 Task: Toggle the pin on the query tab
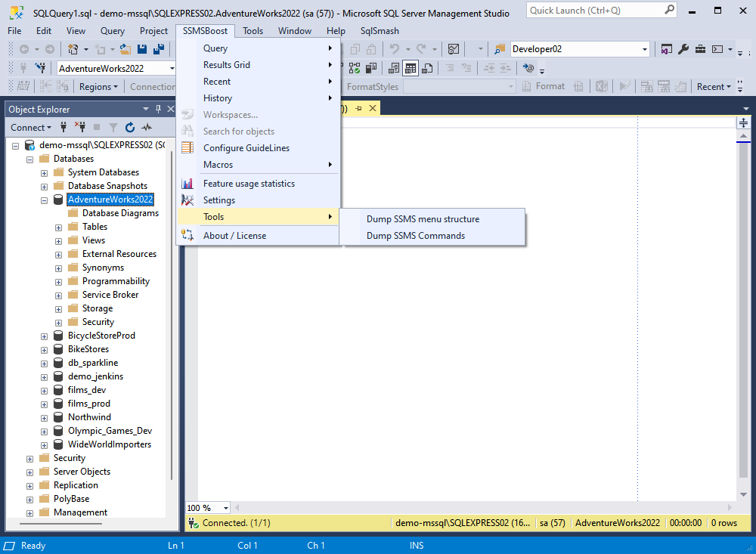tap(358, 109)
